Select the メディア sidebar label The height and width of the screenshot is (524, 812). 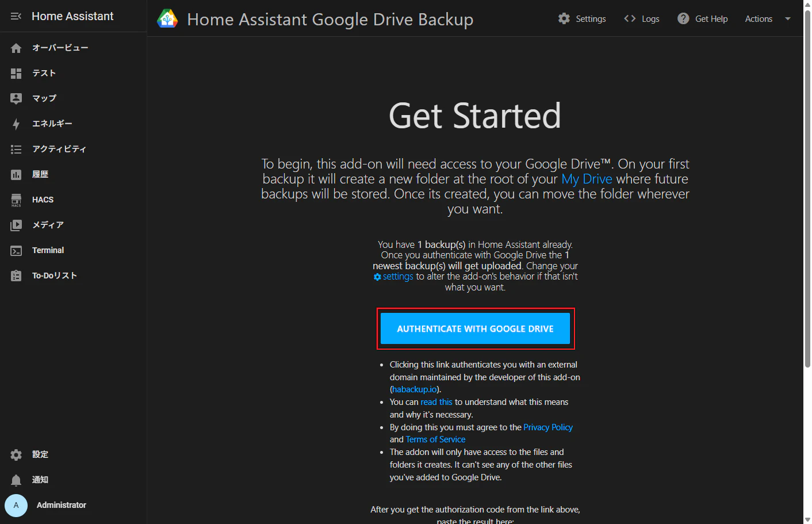pyautogui.click(x=48, y=225)
